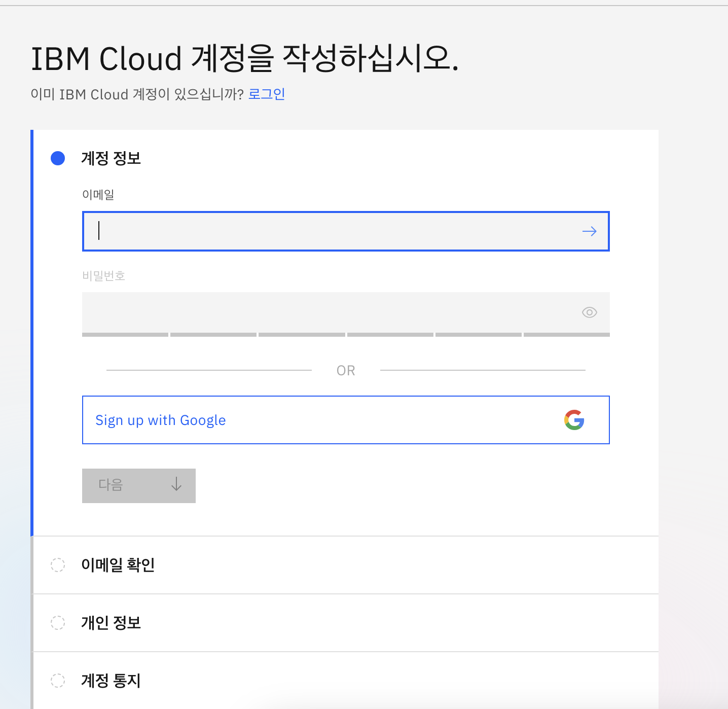Toggle password visibility with the eye icon

click(x=589, y=312)
